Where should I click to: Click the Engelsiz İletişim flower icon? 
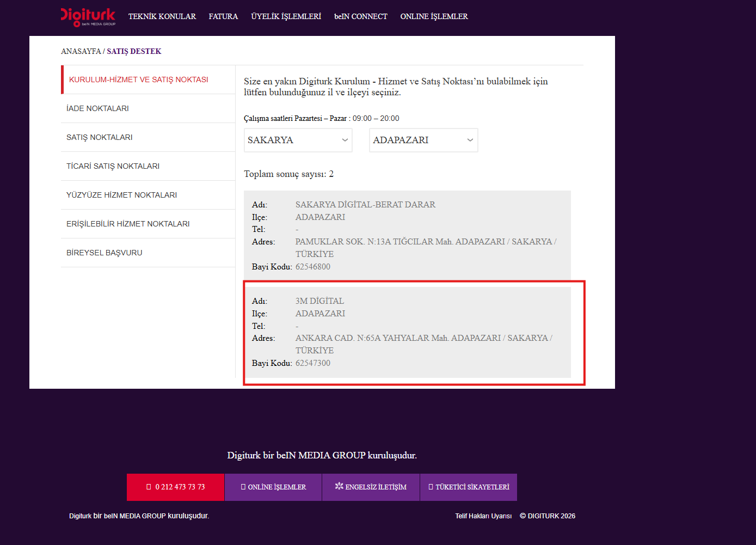point(339,486)
